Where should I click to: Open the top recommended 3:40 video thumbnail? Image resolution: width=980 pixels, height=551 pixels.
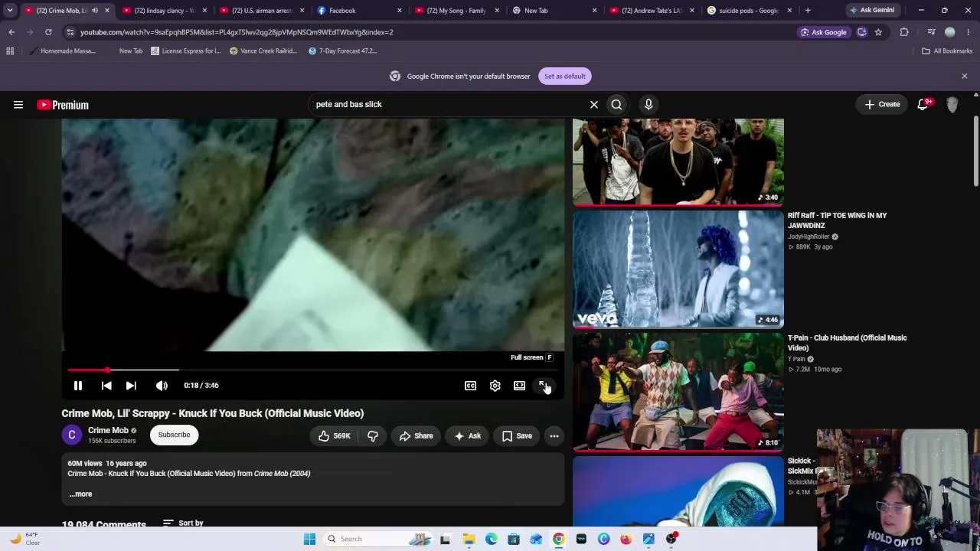(x=678, y=162)
